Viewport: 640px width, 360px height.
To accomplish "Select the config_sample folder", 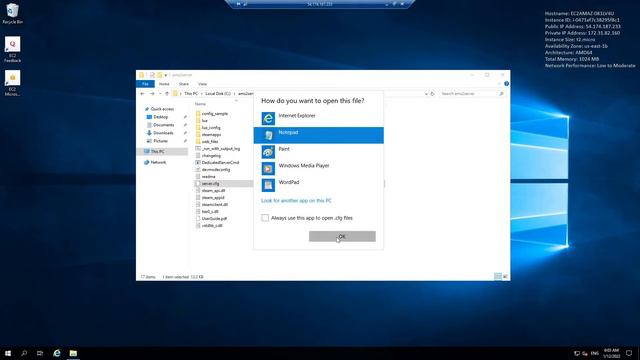I will (215, 114).
